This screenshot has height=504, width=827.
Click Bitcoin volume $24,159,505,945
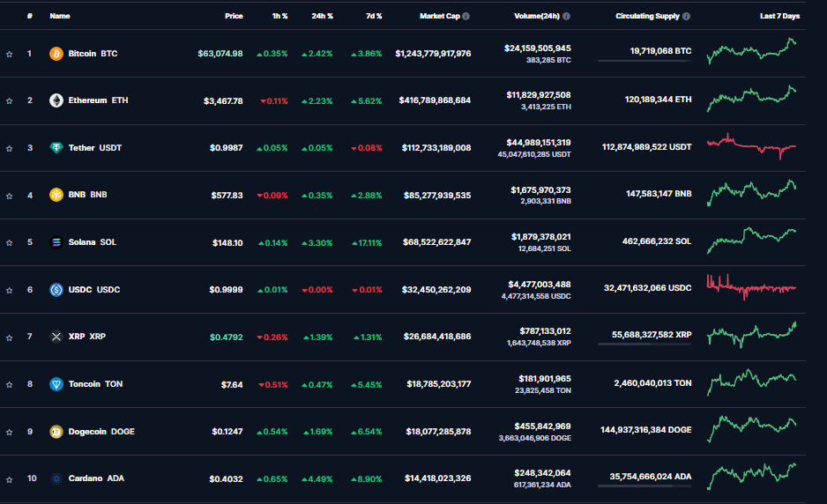(538, 48)
